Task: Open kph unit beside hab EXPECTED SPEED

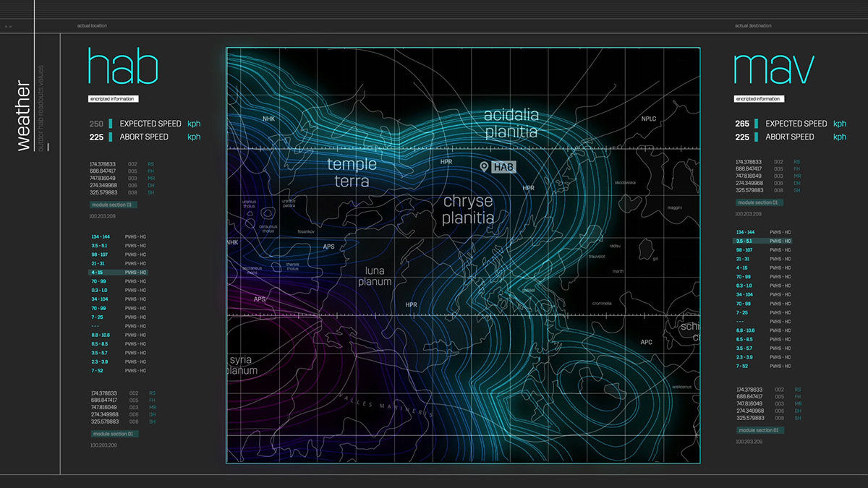Action: (x=194, y=124)
